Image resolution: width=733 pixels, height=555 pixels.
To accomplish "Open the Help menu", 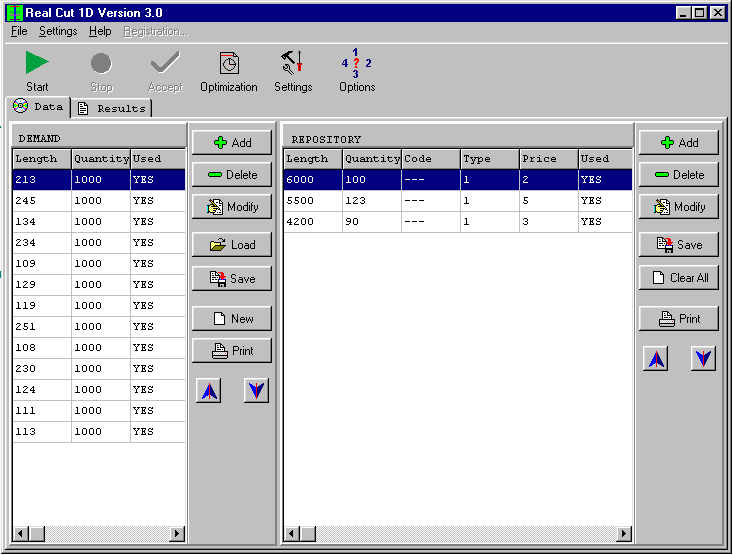I will click(100, 31).
